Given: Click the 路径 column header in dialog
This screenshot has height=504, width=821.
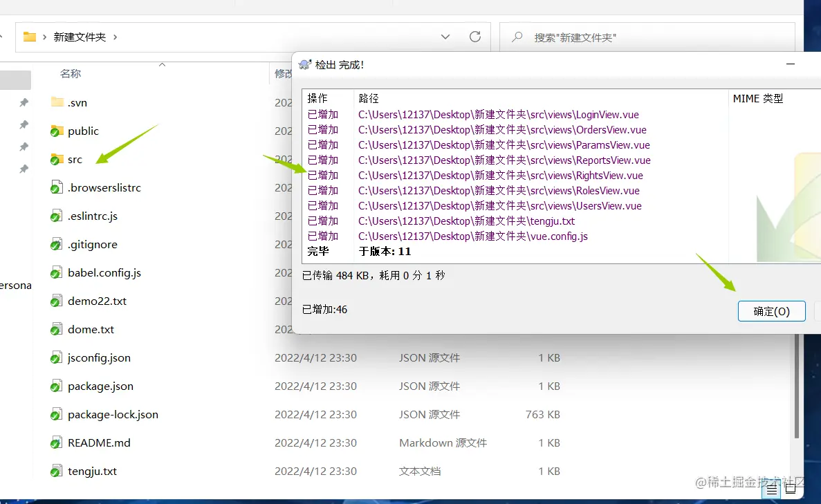Looking at the screenshot, I should 369,98.
